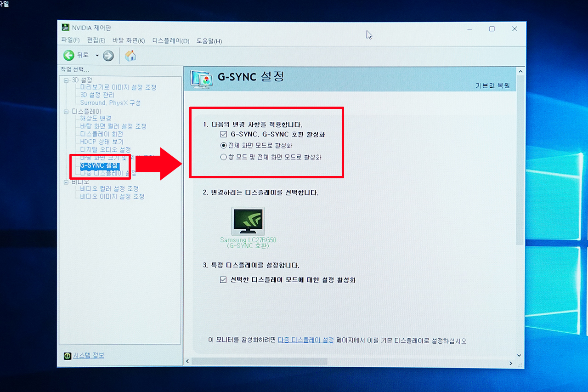Click the Home icon in toolbar
The width and height of the screenshot is (588, 392).
(130, 56)
